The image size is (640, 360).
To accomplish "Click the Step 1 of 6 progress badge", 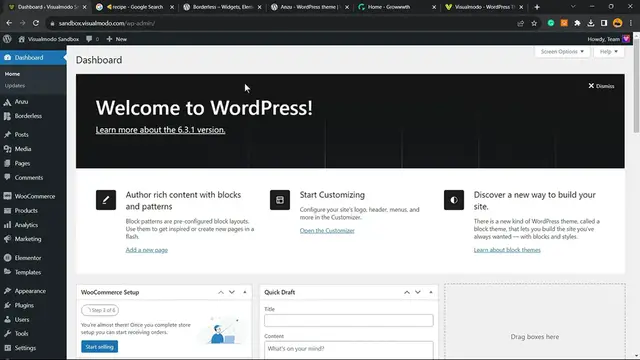I will click(100, 310).
